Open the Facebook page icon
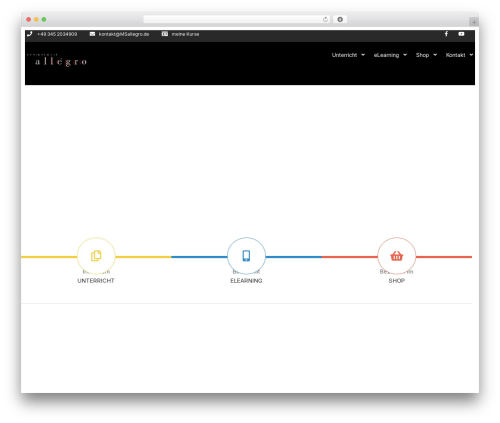 tap(446, 34)
